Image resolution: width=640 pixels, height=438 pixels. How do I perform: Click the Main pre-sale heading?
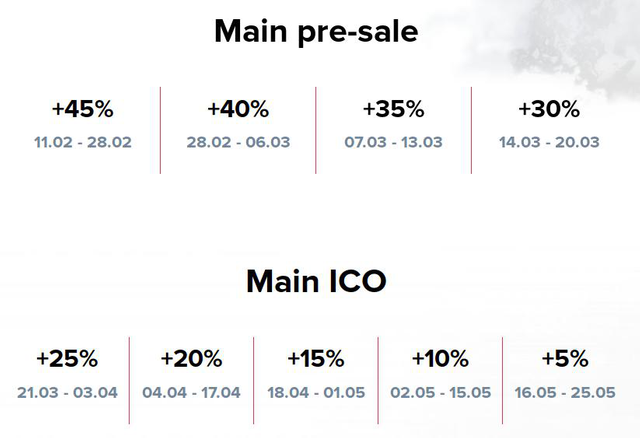pyautogui.click(x=316, y=32)
